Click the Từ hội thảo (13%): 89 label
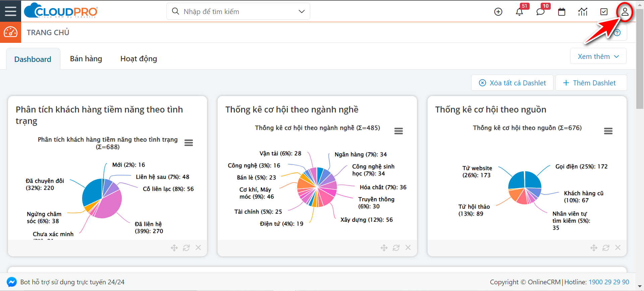The height and width of the screenshot is (291, 644). click(474, 210)
